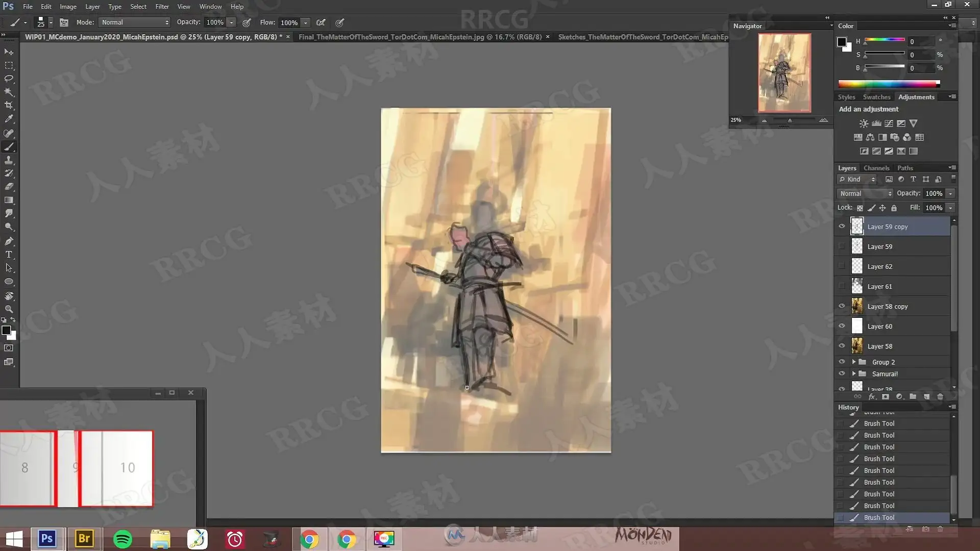Open the brush panel toggle icon

[x=64, y=22]
